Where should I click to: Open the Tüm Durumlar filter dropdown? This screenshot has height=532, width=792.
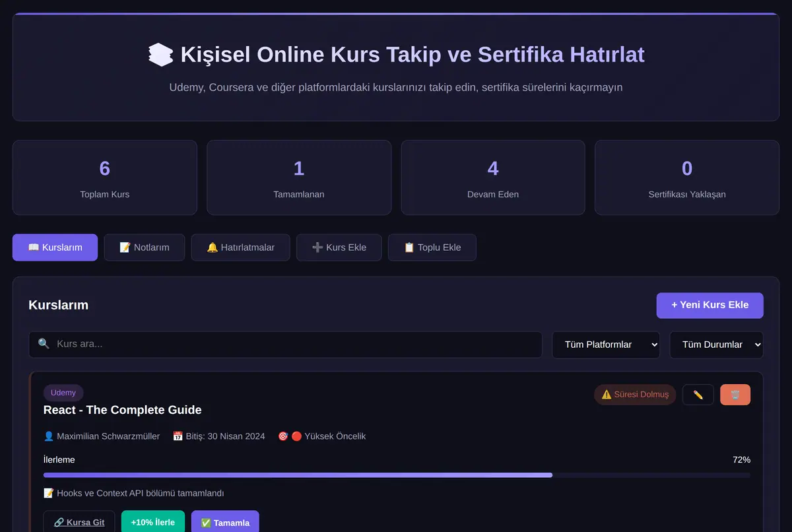[717, 345]
